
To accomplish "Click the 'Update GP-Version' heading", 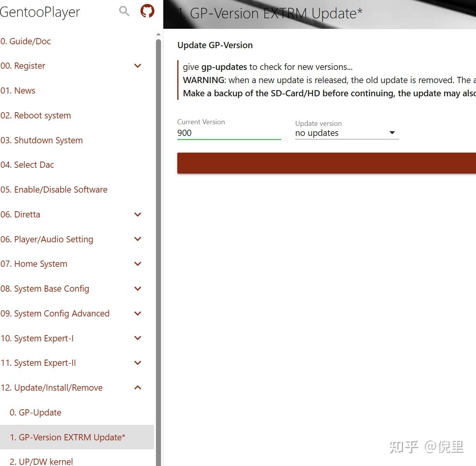I will pyautogui.click(x=215, y=45).
